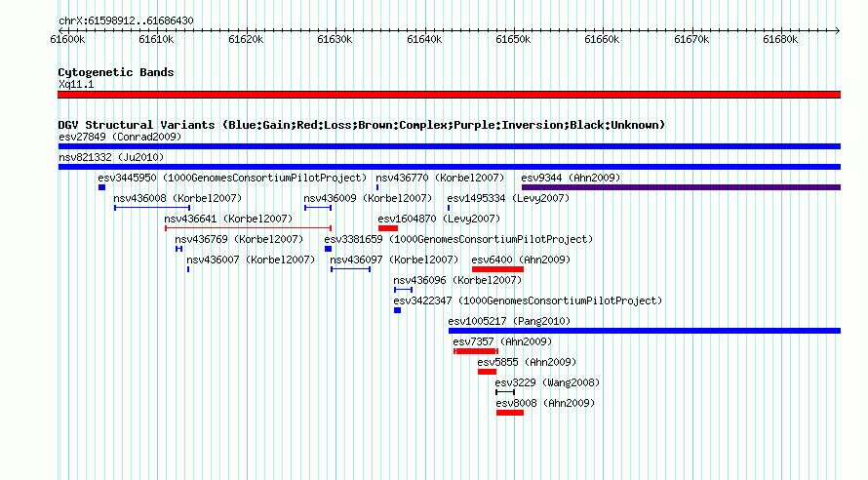Select the blue esv27849 gain bar
Screen dimensions: 868x480
pos(450,146)
